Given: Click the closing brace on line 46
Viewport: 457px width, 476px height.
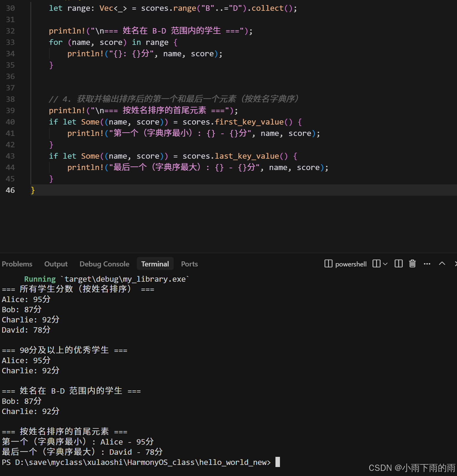Looking at the screenshot, I should point(33,190).
